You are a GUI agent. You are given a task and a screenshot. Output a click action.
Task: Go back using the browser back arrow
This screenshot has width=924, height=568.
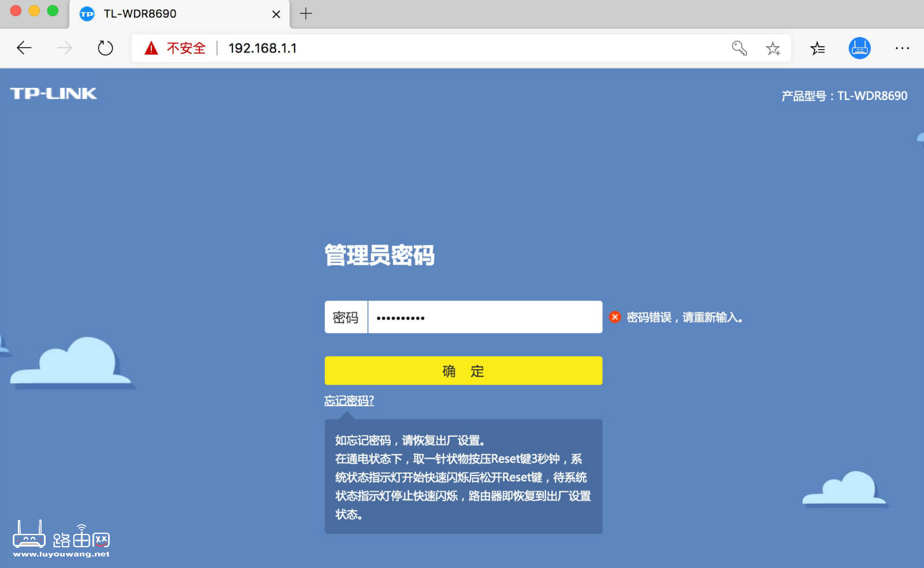pos(24,48)
